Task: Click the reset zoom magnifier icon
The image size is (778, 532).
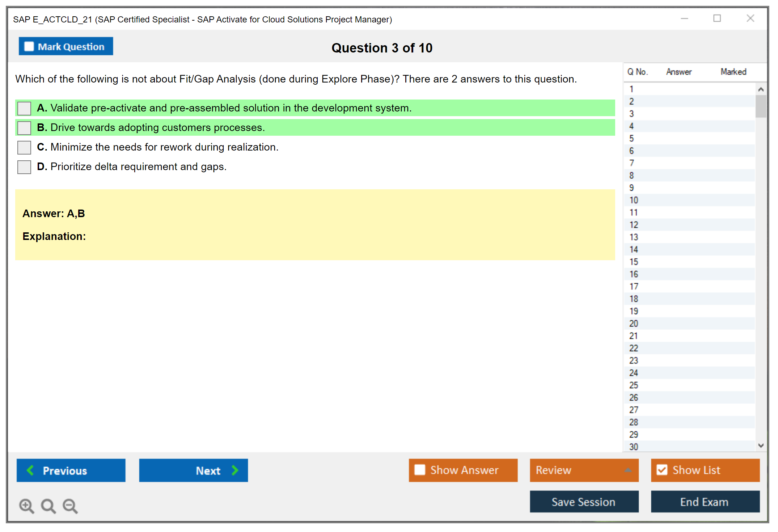Action: (48, 505)
